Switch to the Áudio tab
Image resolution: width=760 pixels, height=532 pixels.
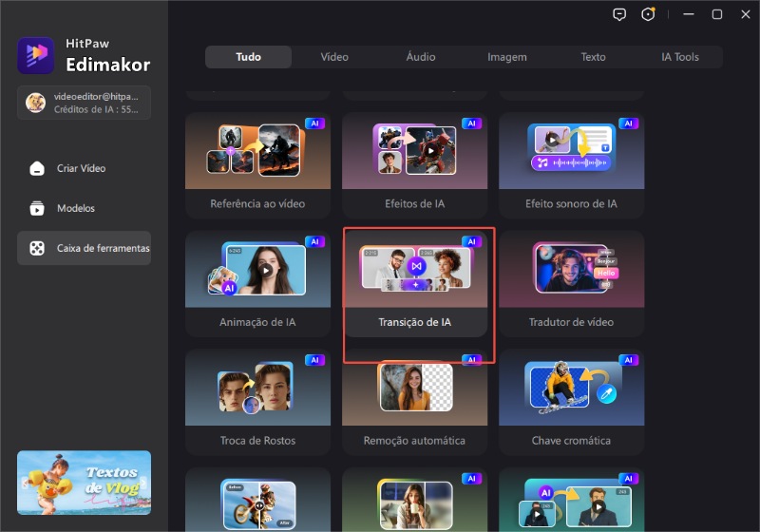[x=421, y=57]
